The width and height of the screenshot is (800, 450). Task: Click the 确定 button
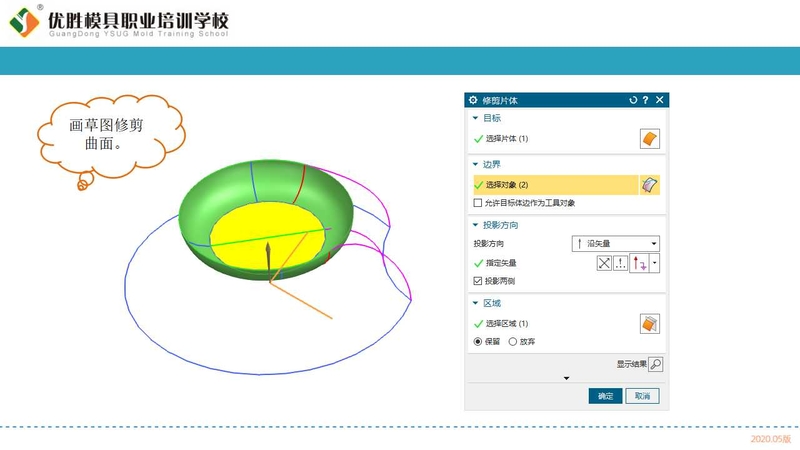[x=606, y=396]
